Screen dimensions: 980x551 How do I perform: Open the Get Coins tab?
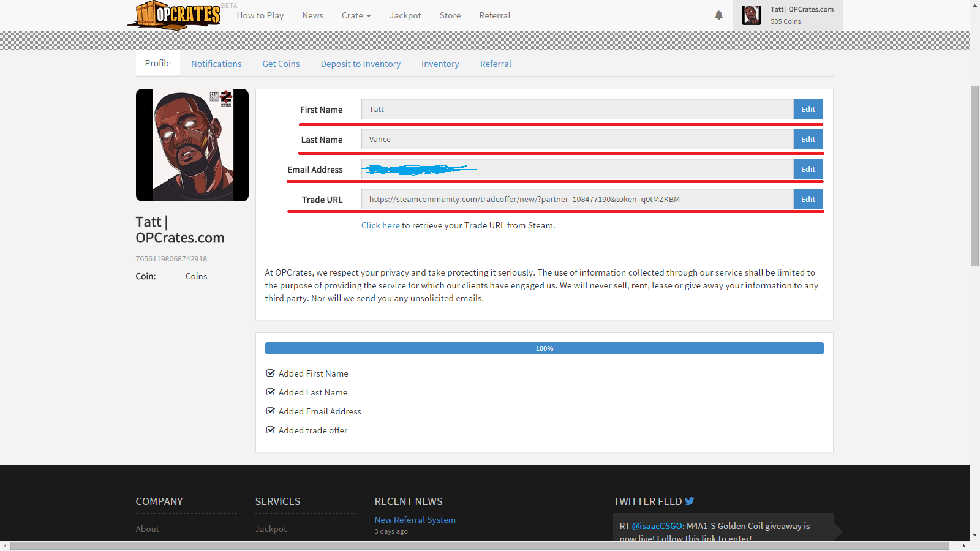281,64
